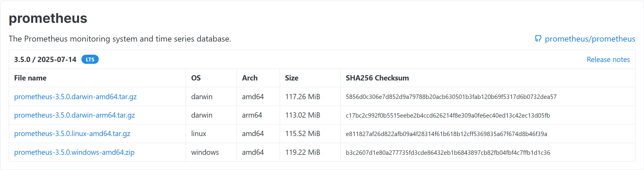Open the Release notes link
Viewport: 644px width, 170px height.
click(x=608, y=59)
